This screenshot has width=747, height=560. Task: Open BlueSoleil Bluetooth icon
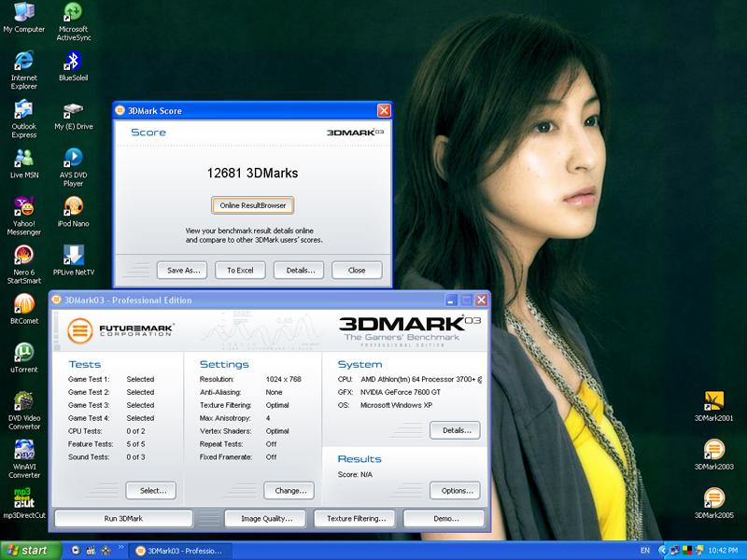pos(74,66)
